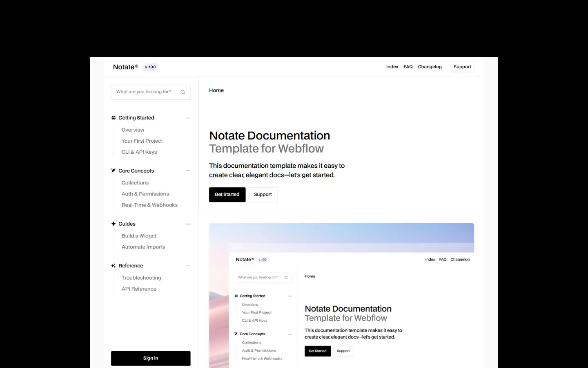Image resolution: width=588 pixels, height=368 pixels.
Task: Click the Support button in header
Action: 462,67
